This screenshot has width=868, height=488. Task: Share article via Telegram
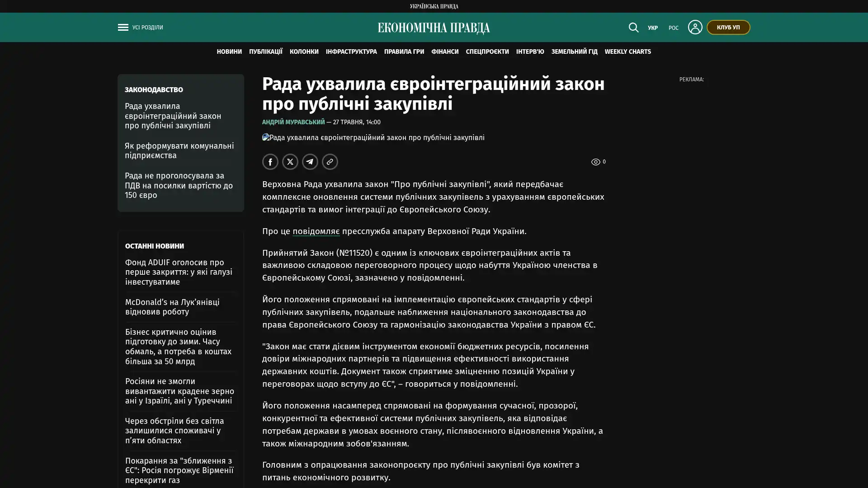coord(310,162)
